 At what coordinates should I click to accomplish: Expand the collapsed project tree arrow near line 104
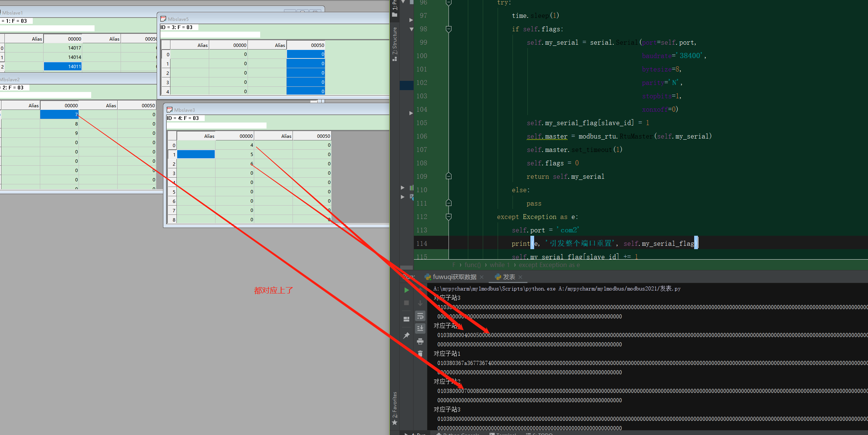coord(411,113)
